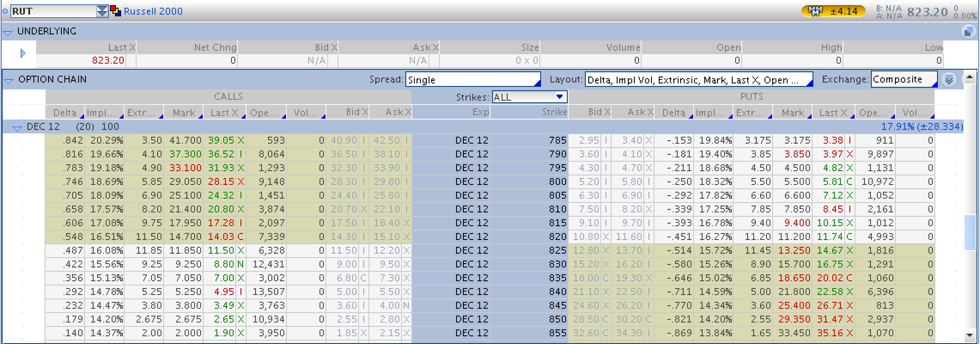Click the scroll up arrow of the option chain

click(x=969, y=78)
